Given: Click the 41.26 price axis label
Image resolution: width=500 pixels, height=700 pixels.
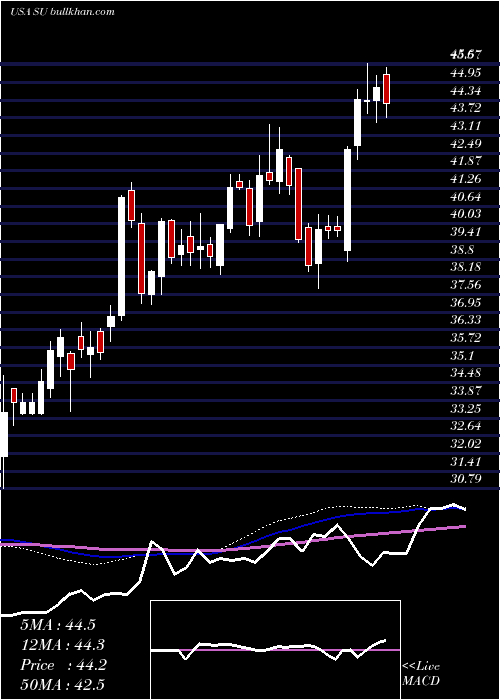Looking at the screenshot, I should (x=466, y=179).
